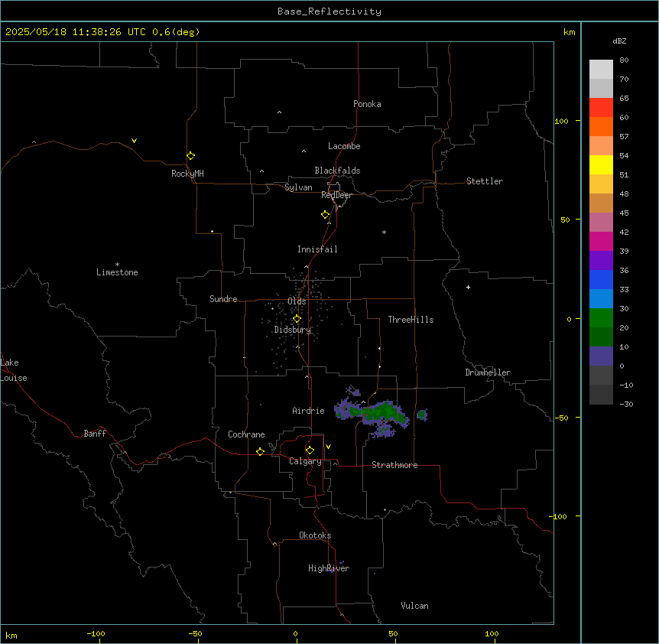659x644 pixels.
Task: Click the -100 tick on the vertical km axis
Action: coord(560,516)
